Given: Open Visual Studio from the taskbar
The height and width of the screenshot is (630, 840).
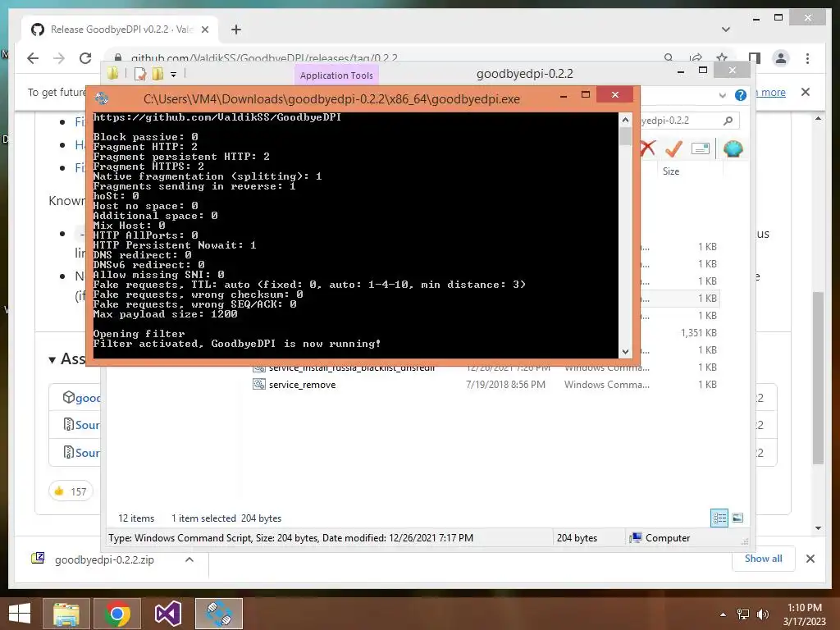Looking at the screenshot, I should (x=167, y=614).
